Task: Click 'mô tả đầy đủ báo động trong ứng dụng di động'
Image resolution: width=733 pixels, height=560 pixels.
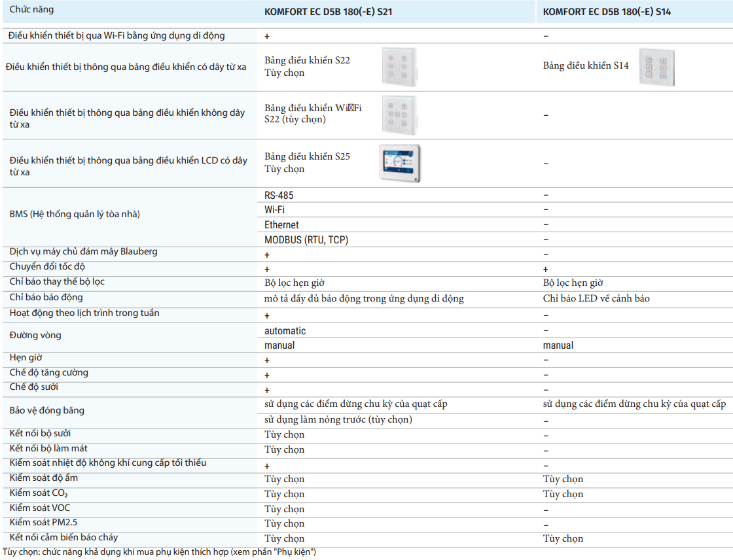Action: tap(364, 299)
